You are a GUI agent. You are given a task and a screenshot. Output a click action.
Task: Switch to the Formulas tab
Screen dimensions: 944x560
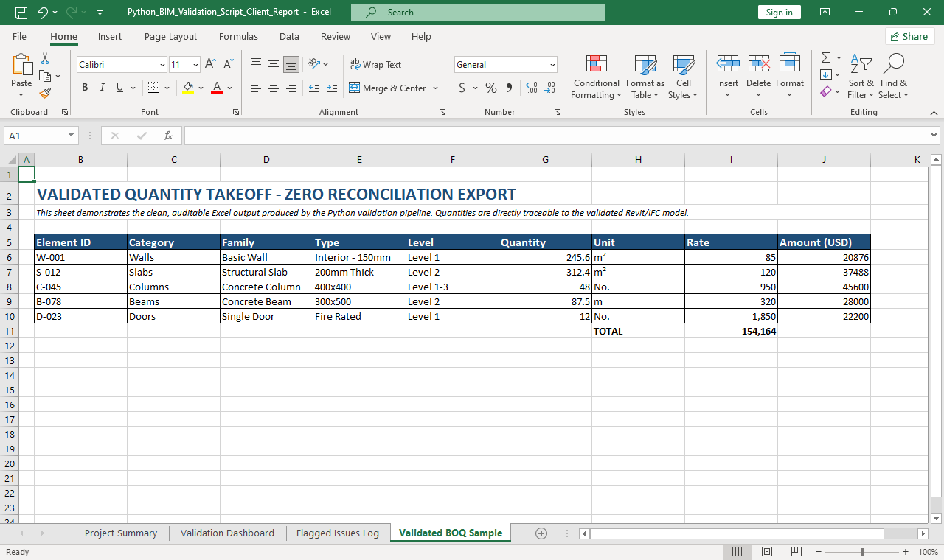238,36
